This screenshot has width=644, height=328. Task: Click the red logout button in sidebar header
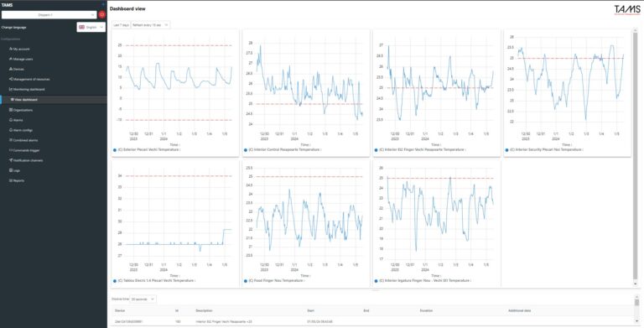pyautogui.click(x=101, y=15)
